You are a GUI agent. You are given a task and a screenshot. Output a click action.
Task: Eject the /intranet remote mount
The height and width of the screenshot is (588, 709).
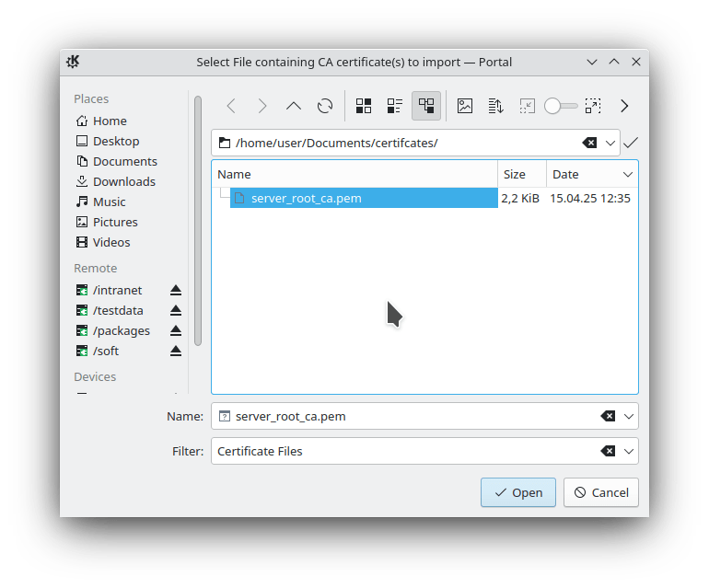click(x=176, y=291)
